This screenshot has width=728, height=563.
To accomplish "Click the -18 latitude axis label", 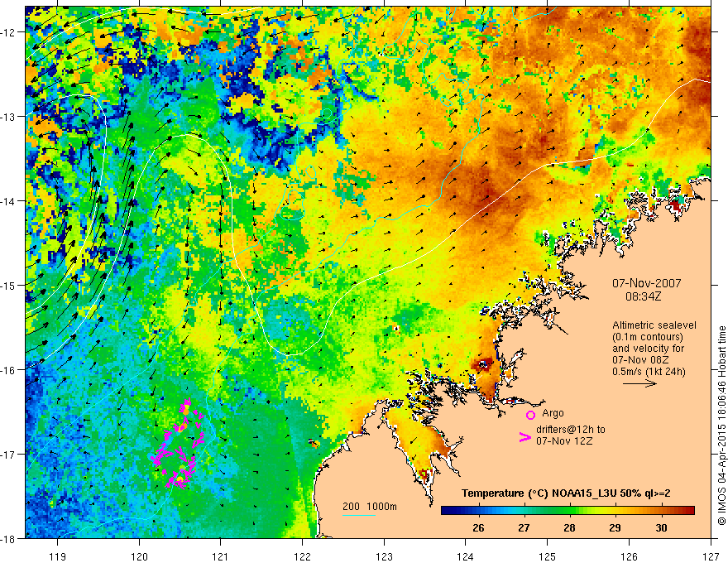I will click(9, 538).
